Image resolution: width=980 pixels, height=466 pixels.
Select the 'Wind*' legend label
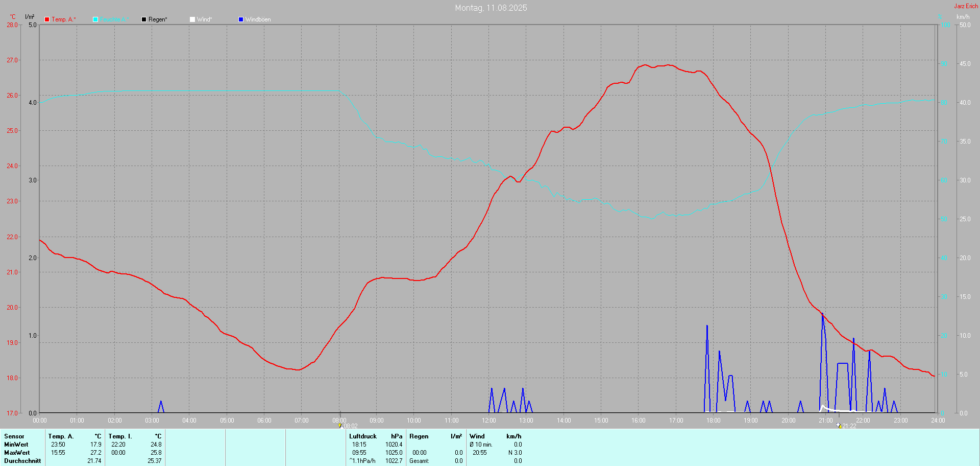[204, 19]
